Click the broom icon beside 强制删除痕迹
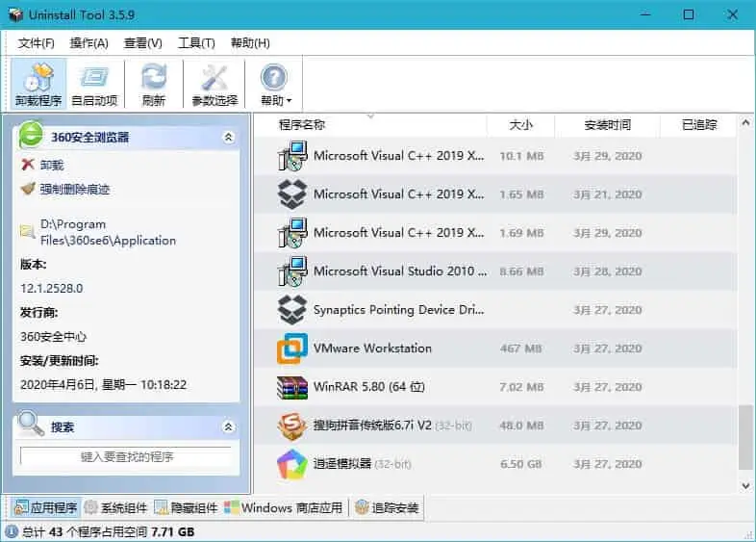This screenshot has width=756, height=542. tap(28, 189)
